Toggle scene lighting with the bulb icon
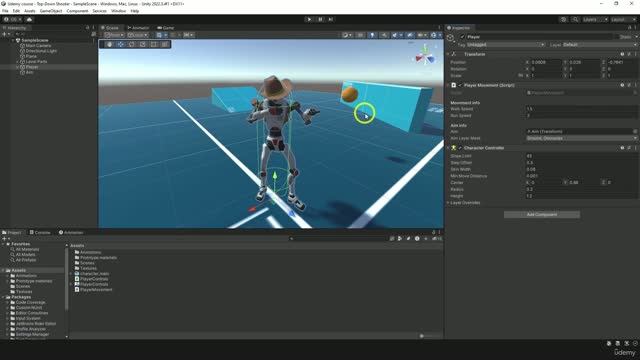Screen dimensions: 640x360 click(372, 35)
